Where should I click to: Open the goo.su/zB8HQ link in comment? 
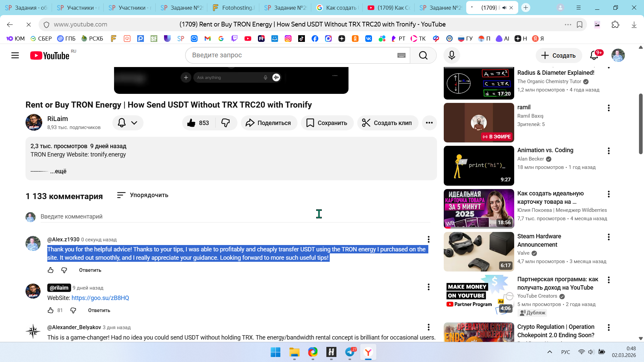(100, 298)
